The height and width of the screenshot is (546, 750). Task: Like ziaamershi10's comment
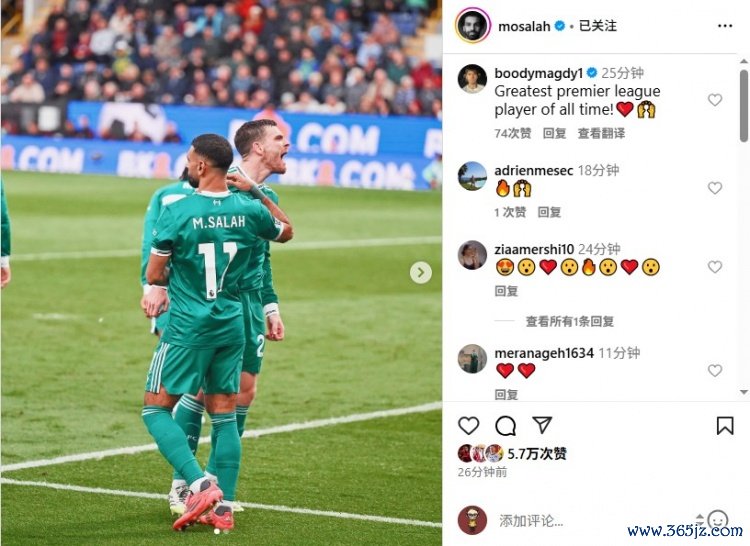pyautogui.click(x=715, y=267)
